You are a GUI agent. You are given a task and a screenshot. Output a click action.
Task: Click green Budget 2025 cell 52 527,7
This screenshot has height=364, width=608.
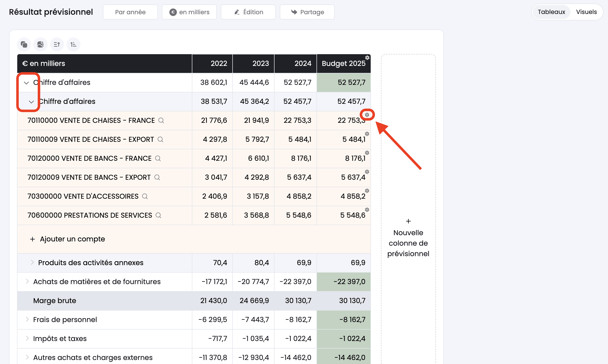344,82
